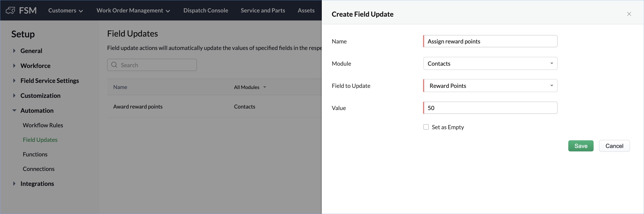Expand the General setup section
Image resolution: width=644 pixels, height=214 pixels.
14,51
